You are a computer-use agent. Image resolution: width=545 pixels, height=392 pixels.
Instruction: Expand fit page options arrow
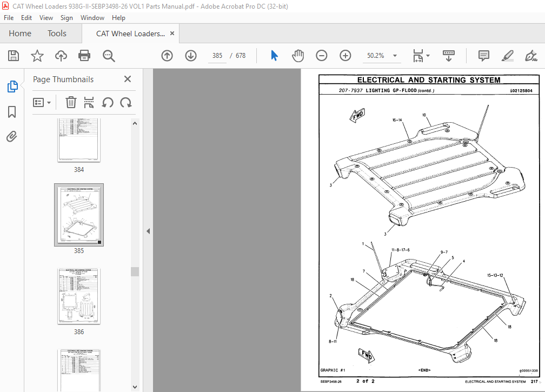428,56
